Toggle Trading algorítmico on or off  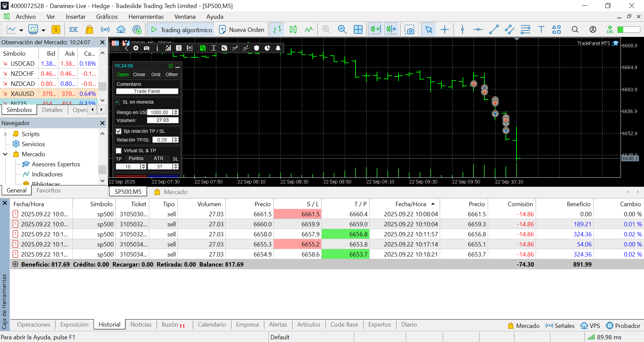(x=181, y=30)
